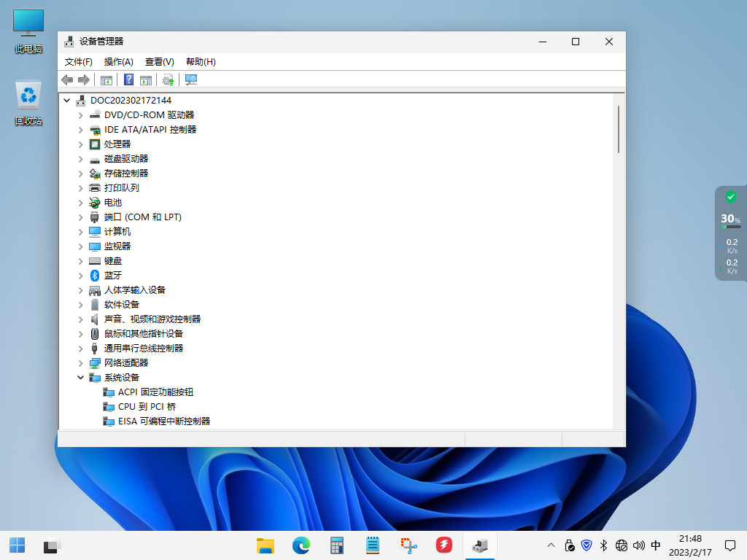Open the 查看(V) menu
The width and height of the screenshot is (747, 560).
click(x=160, y=62)
